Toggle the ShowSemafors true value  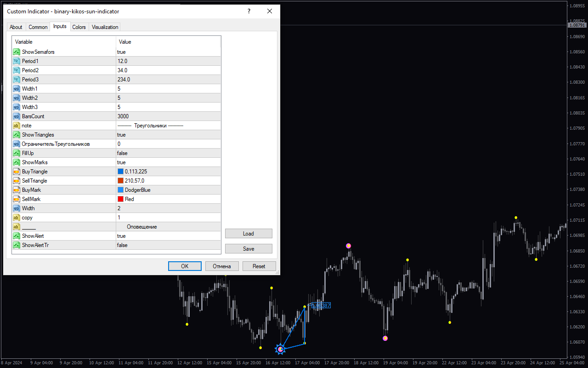(168, 52)
